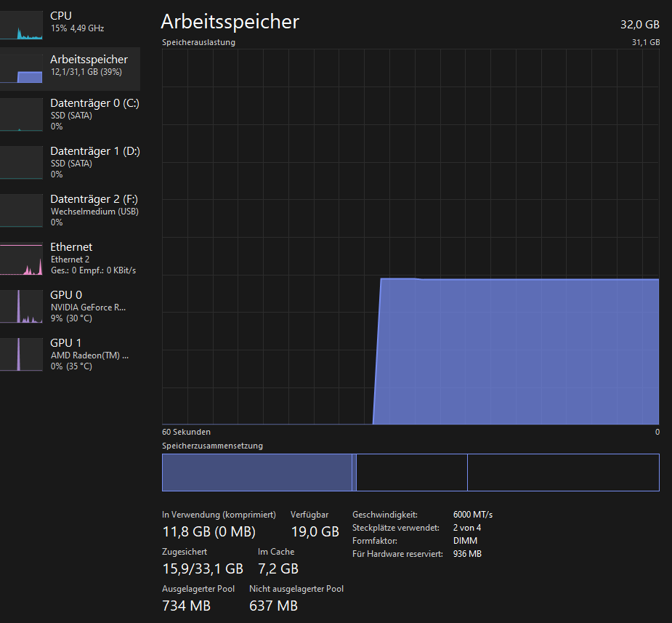Click the 7,2 GB Im Cache value
672x623 pixels.
click(x=278, y=568)
